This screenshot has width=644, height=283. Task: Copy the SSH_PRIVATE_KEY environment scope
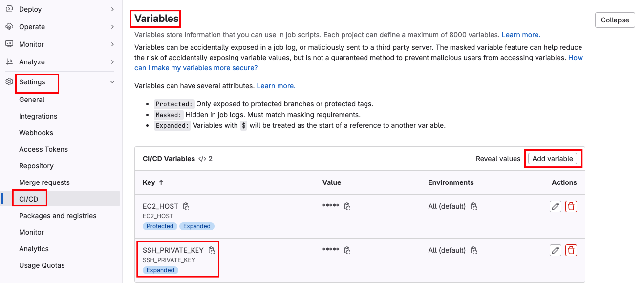coord(473,250)
